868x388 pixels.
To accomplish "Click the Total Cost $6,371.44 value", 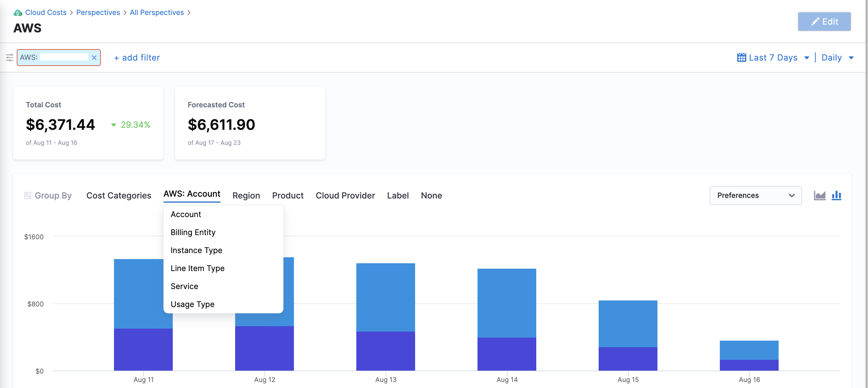I will tap(60, 125).
